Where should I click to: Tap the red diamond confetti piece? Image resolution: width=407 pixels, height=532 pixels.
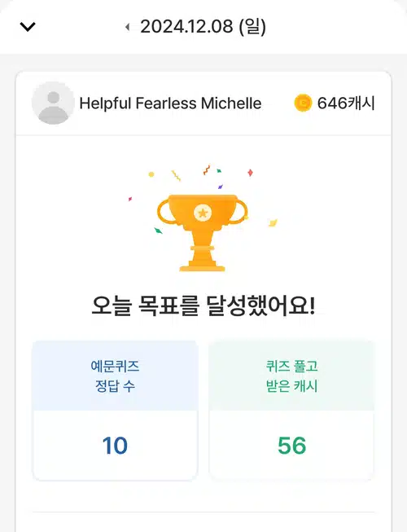coord(250,173)
